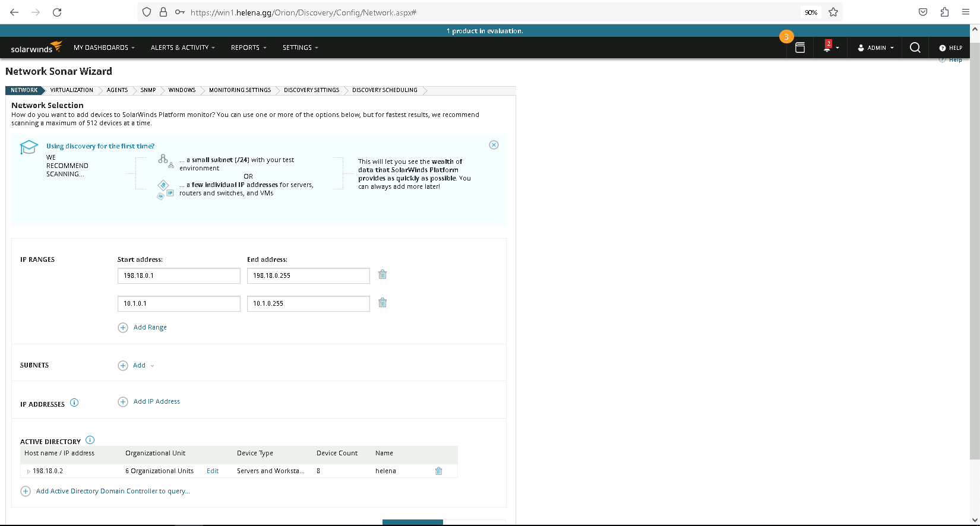Remove the helena Active Directory entry
The height and width of the screenshot is (526, 980).
[x=438, y=471]
